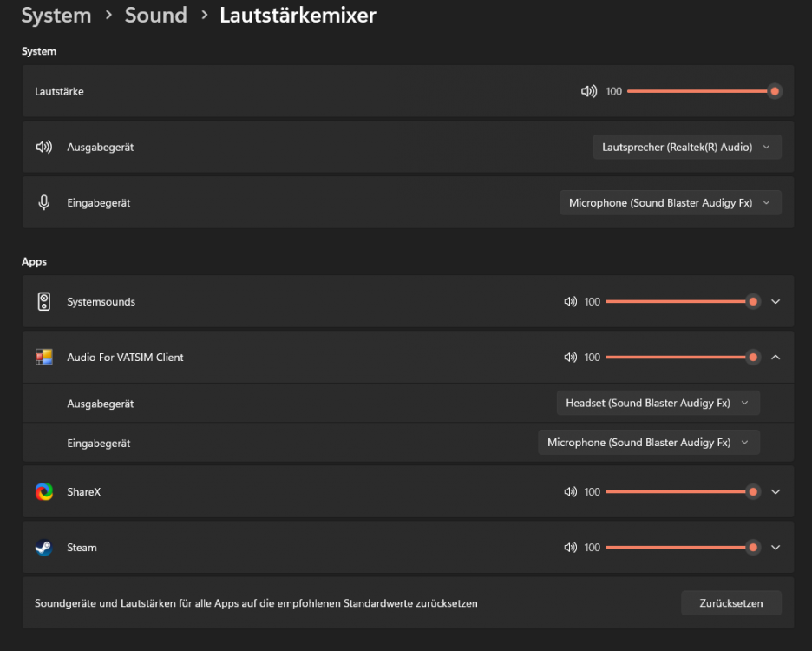Mute the system Lautstärke speaker icon
812x651 pixels.
click(x=589, y=90)
